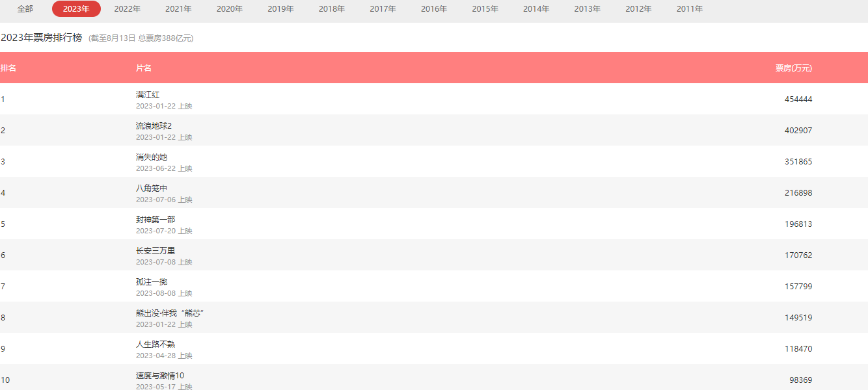Go to the 2016年 tab

tap(434, 9)
